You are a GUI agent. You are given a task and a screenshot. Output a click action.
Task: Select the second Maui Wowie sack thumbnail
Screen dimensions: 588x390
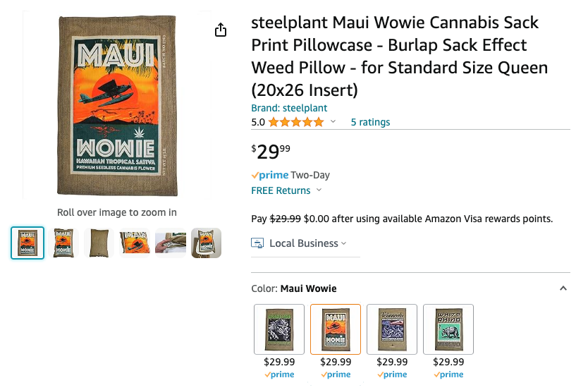point(63,243)
